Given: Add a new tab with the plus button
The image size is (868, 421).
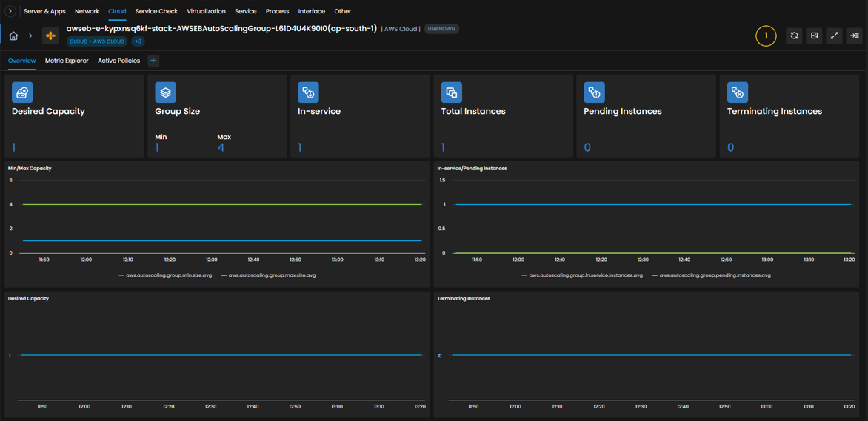Looking at the screenshot, I should [153, 60].
